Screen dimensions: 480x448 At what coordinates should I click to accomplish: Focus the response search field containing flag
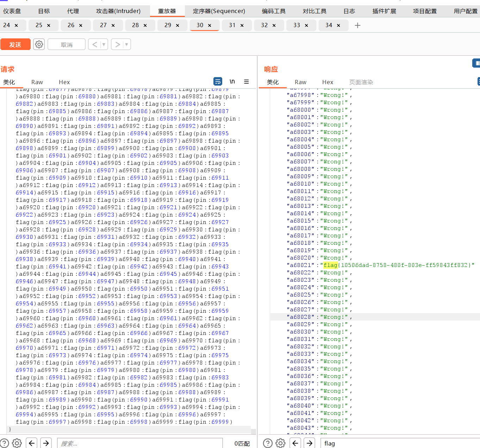pos(400,443)
